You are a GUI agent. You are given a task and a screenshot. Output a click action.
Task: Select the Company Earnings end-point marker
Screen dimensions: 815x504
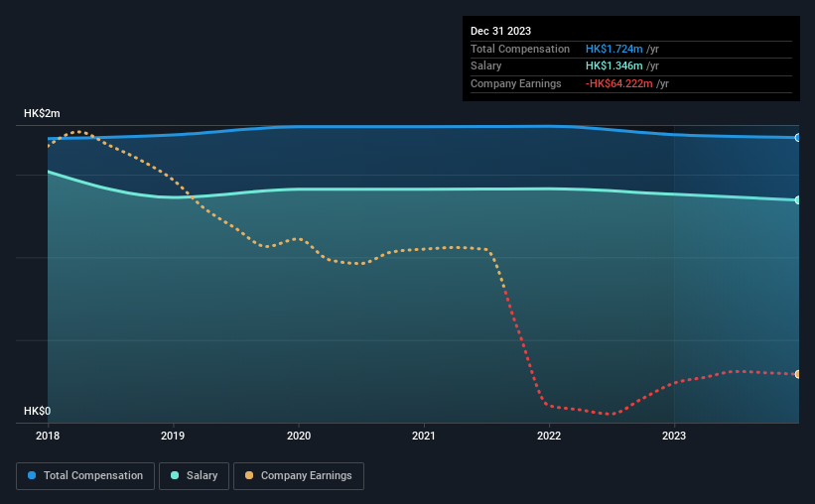pyautogui.click(x=797, y=374)
